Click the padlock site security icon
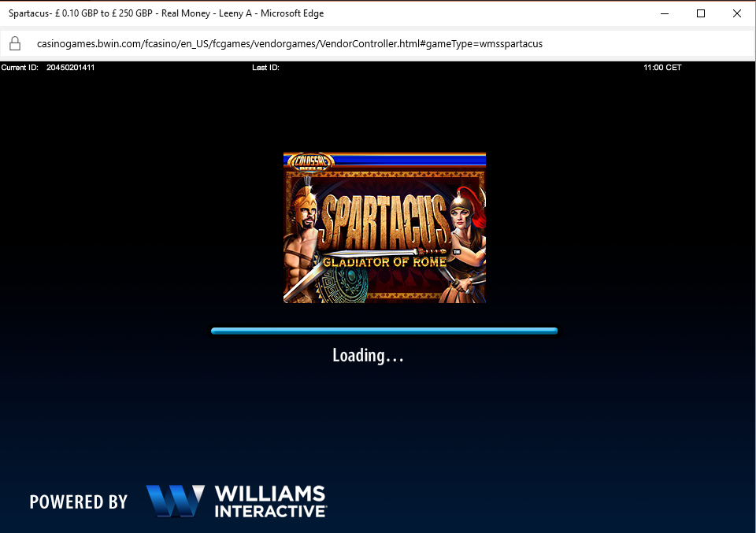Screen dimensions: 756x533 coord(15,43)
